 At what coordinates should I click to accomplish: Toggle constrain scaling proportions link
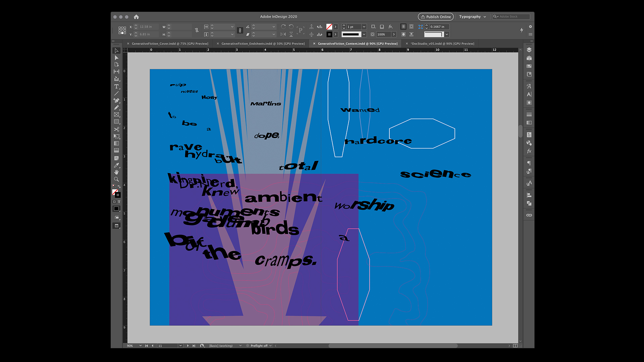240,30
